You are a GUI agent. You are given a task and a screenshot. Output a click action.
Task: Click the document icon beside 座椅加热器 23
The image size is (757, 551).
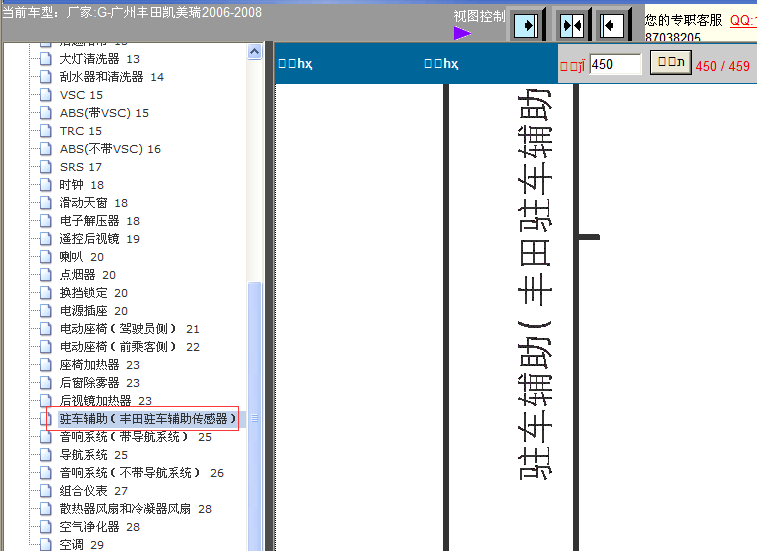tap(46, 364)
